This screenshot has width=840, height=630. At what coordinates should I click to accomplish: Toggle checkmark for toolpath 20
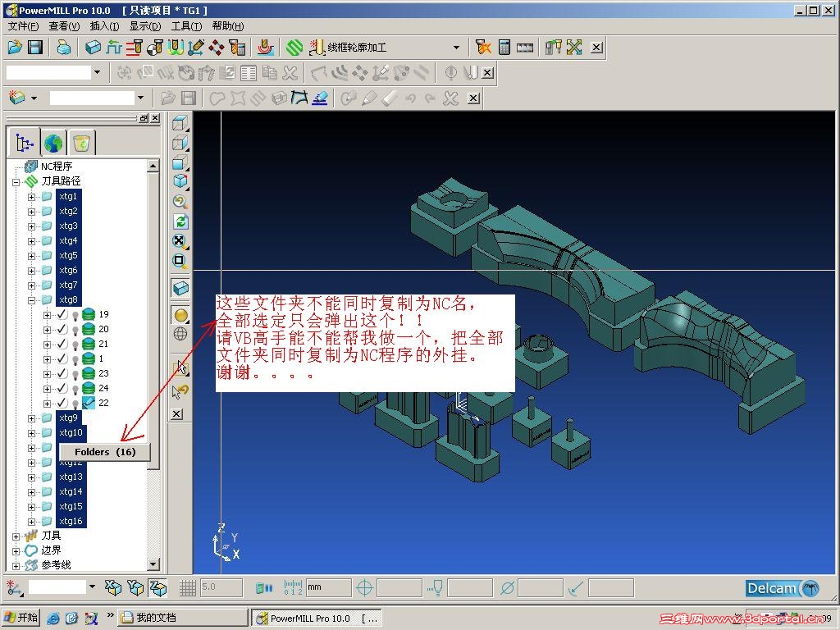[62, 329]
